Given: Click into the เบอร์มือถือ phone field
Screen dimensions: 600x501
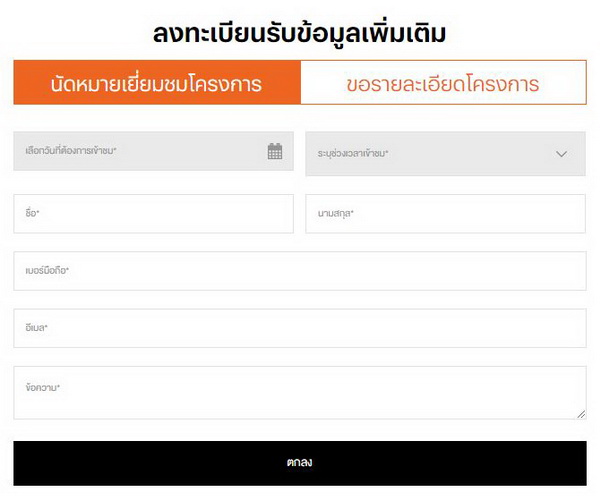Looking at the screenshot, I should click(x=300, y=271).
